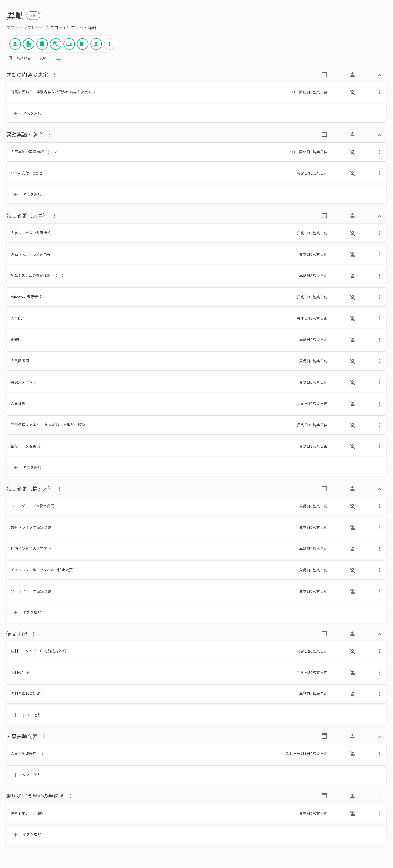
Task: Click the person step icon beside the plus circle
Action: pos(96,44)
